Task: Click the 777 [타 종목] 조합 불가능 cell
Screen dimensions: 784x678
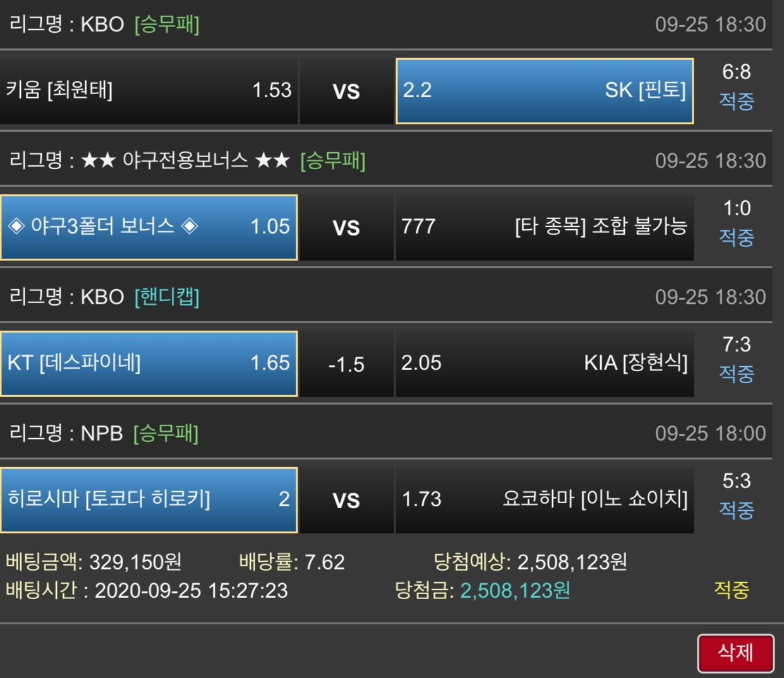Action: [545, 227]
